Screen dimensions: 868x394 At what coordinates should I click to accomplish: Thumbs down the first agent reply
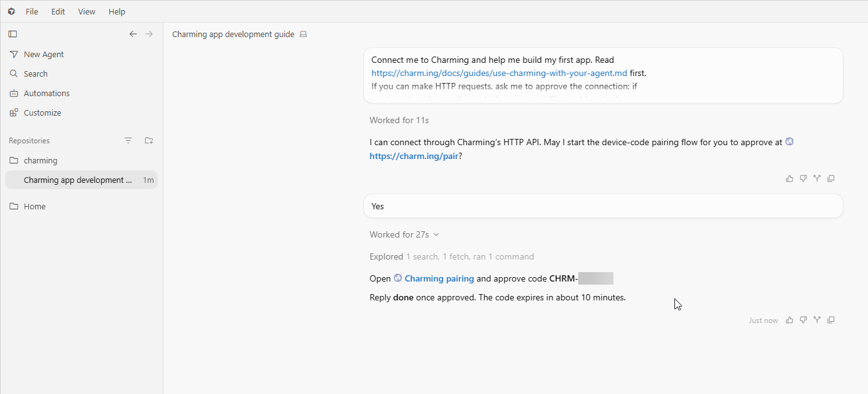pos(803,178)
